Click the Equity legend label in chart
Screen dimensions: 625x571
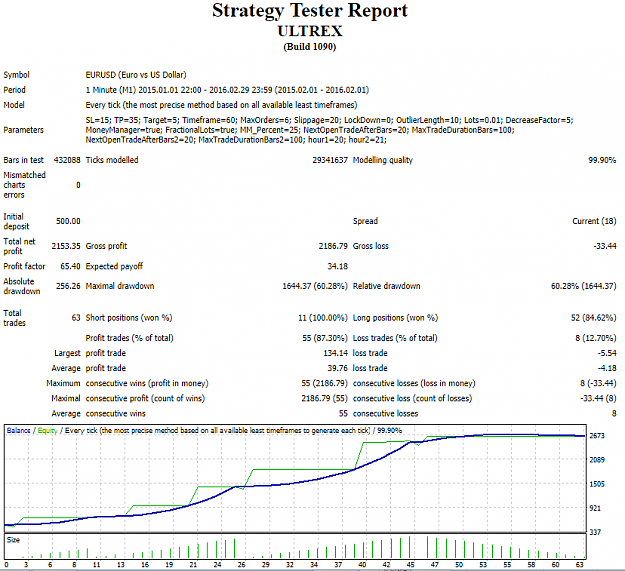click(x=47, y=431)
